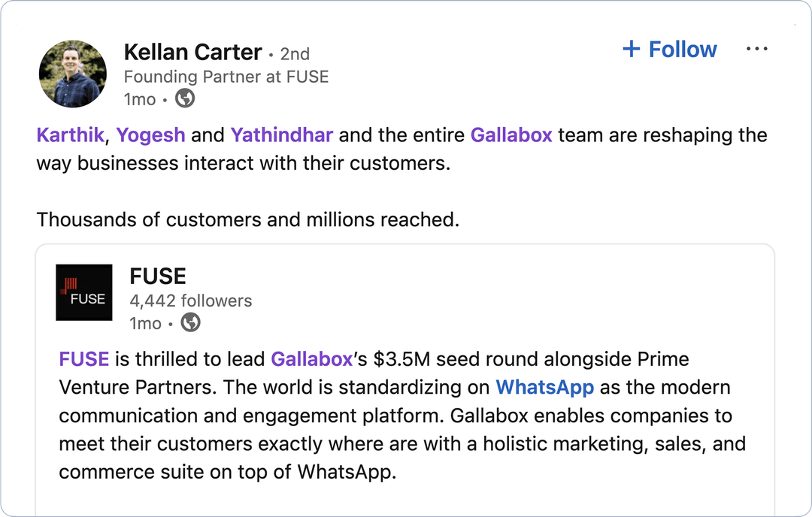The width and height of the screenshot is (812, 517).
Task: Click the plus icon beside Follow
Action: tap(632, 50)
